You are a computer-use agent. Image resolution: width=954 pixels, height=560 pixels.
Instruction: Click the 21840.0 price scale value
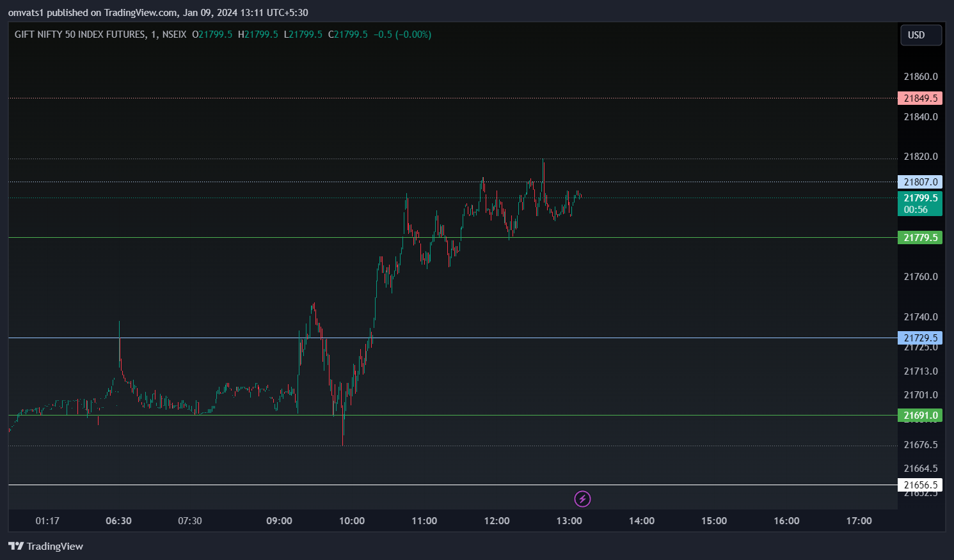(x=921, y=117)
